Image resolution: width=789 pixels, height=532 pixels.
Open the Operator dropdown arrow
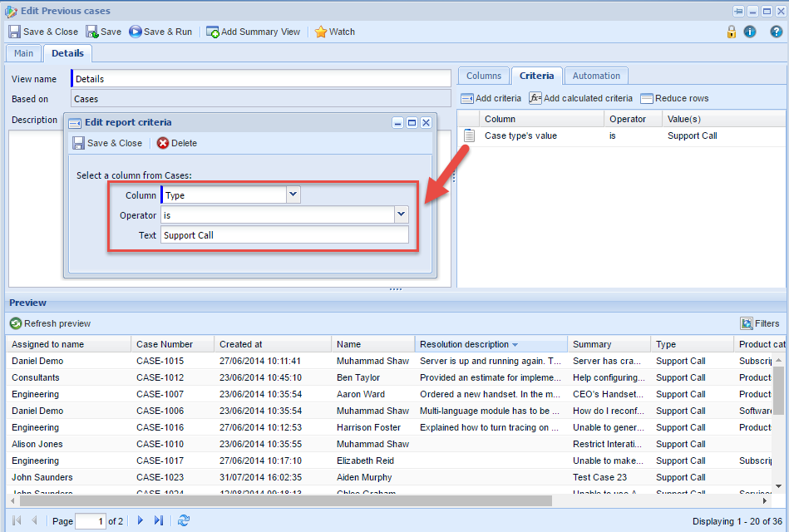401,215
